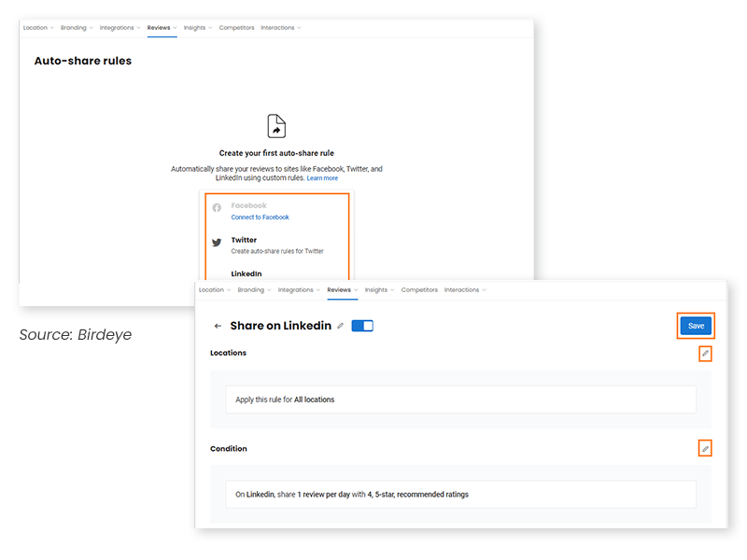
Task: Click the Share on Linkedin title text
Action: (x=281, y=326)
